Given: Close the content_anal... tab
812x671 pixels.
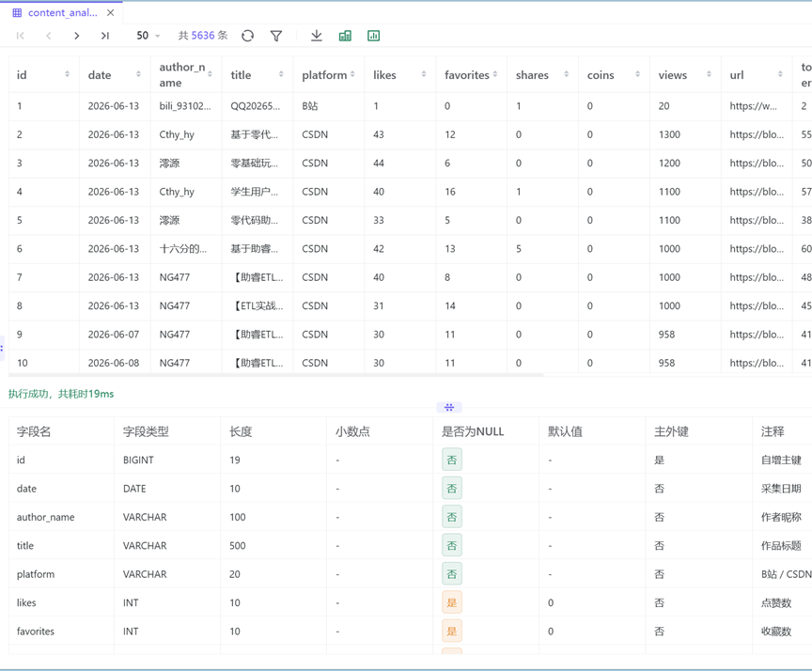Looking at the screenshot, I should tap(110, 13).
